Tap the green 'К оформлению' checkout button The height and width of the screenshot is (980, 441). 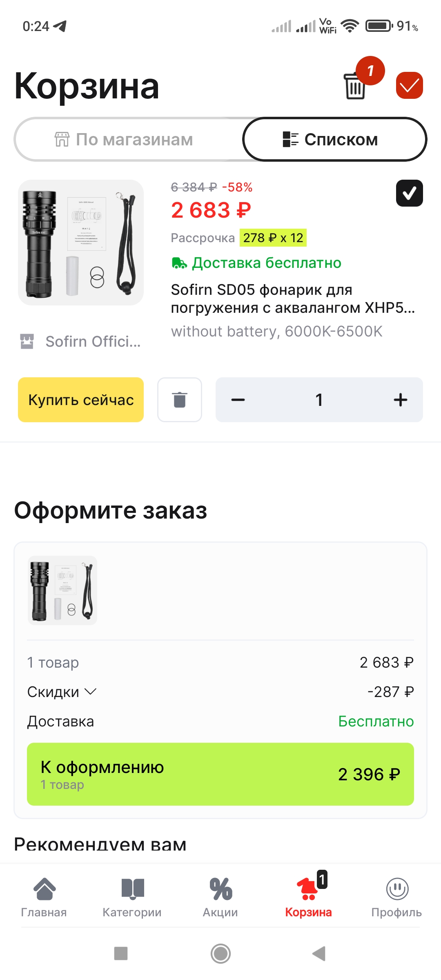pos(220,774)
